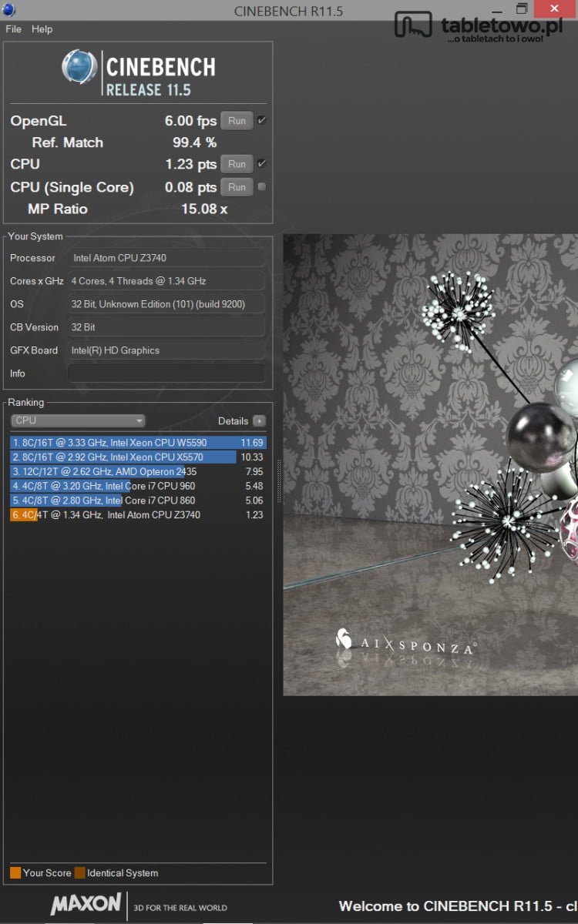The width and height of the screenshot is (578, 924).
Task: Click the rendered scene preview image
Action: point(430,464)
